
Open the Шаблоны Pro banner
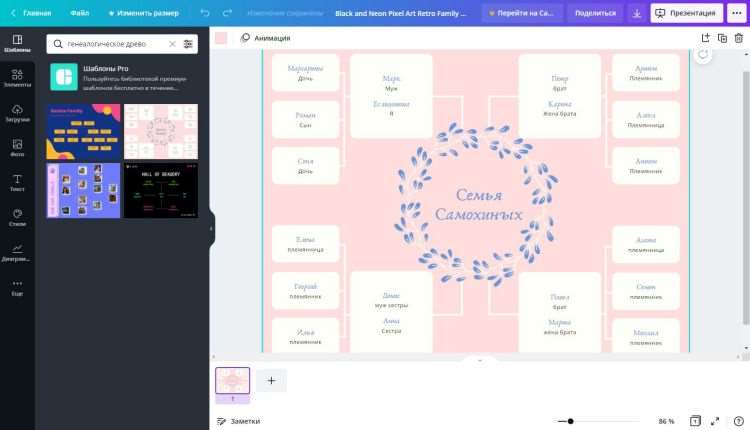tap(122, 77)
